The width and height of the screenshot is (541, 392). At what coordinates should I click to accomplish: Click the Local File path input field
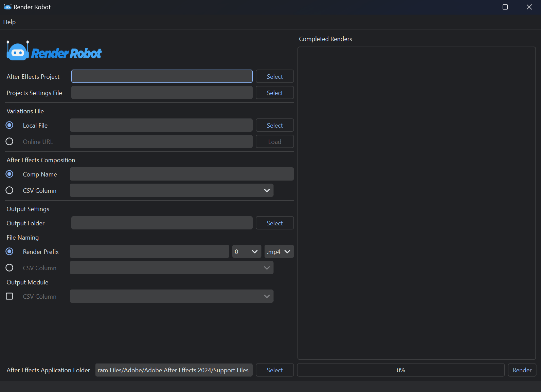click(161, 125)
